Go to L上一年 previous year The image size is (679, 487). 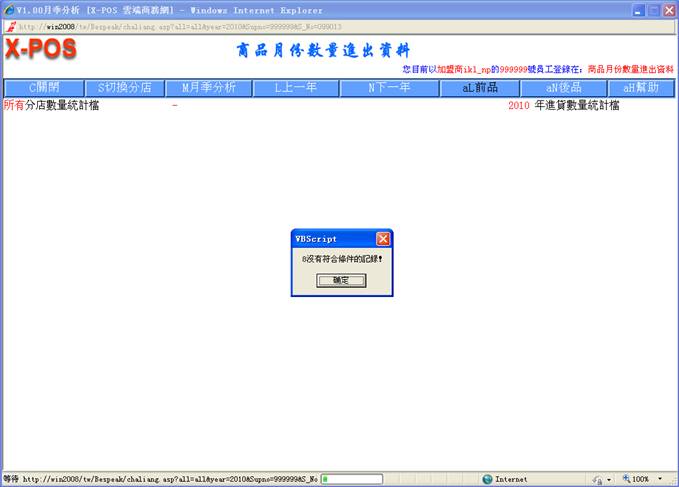[x=295, y=88]
